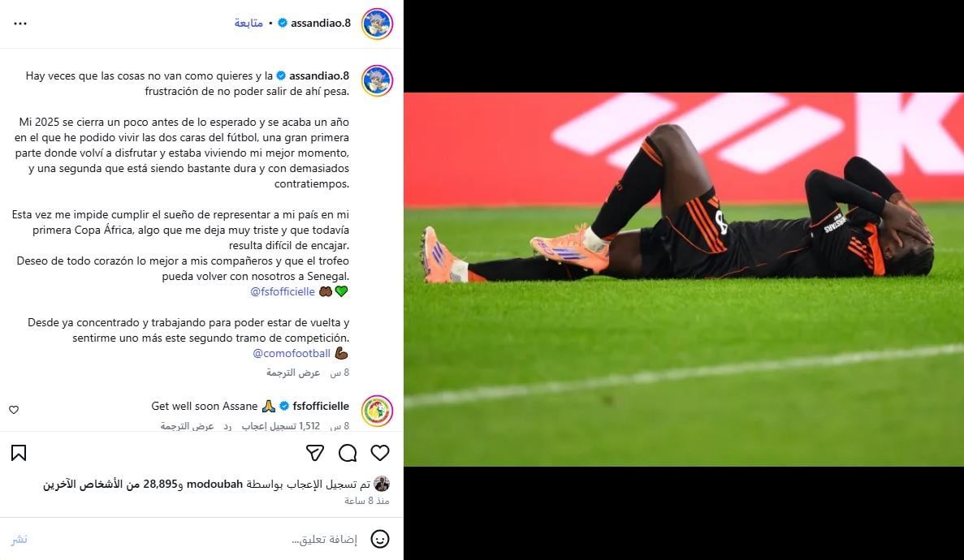This screenshot has width=964, height=560.
Task: Open modoubah liker profile name
Action: (x=214, y=485)
